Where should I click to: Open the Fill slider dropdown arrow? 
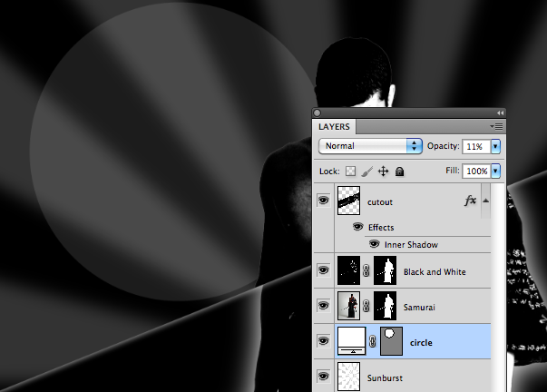click(x=495, y=171)
